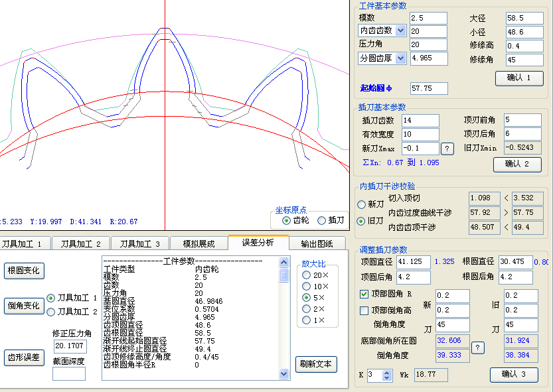Toggle the 顶部圆角 R checkbox
This screenshot has width=553, height=392.
tap(364, 294)
